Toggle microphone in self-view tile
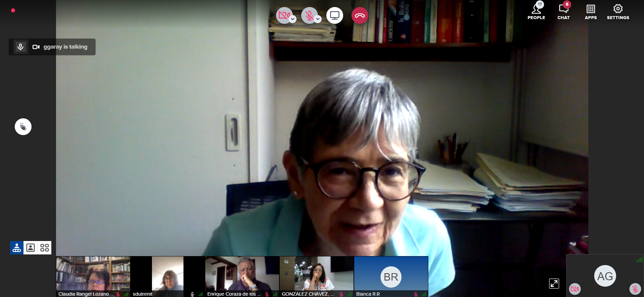644x297 pixels. click(x=635, y=289)
